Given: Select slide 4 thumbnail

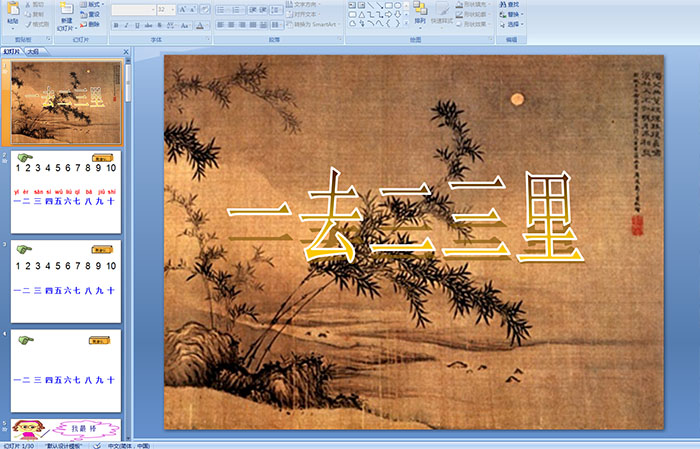Looking at the screenshot, I should pos(66,371).
